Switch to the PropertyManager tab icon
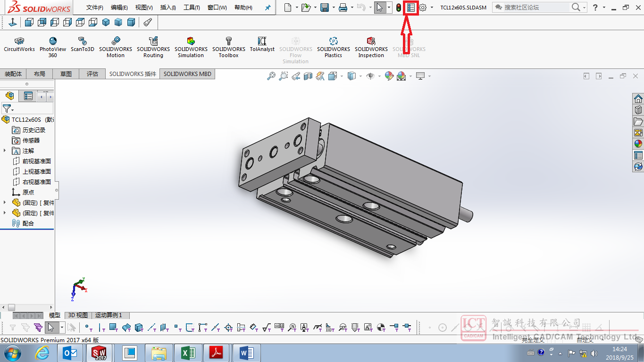This screenshot has height=362, width=644. click(28, 96)
